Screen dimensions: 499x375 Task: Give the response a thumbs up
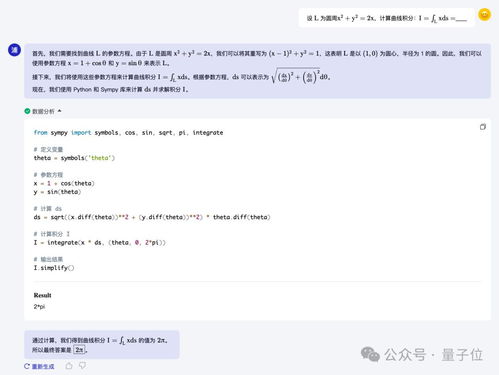69,366
